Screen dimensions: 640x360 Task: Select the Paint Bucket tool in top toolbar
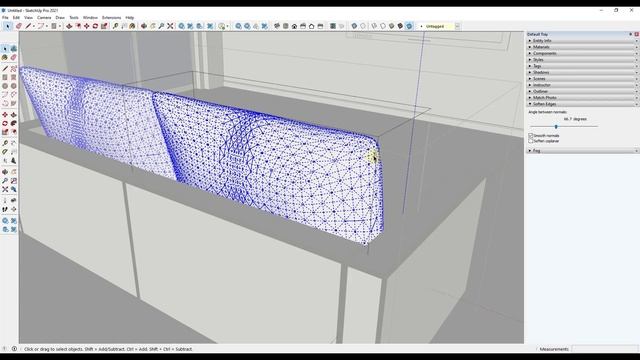tap(132, 26)
